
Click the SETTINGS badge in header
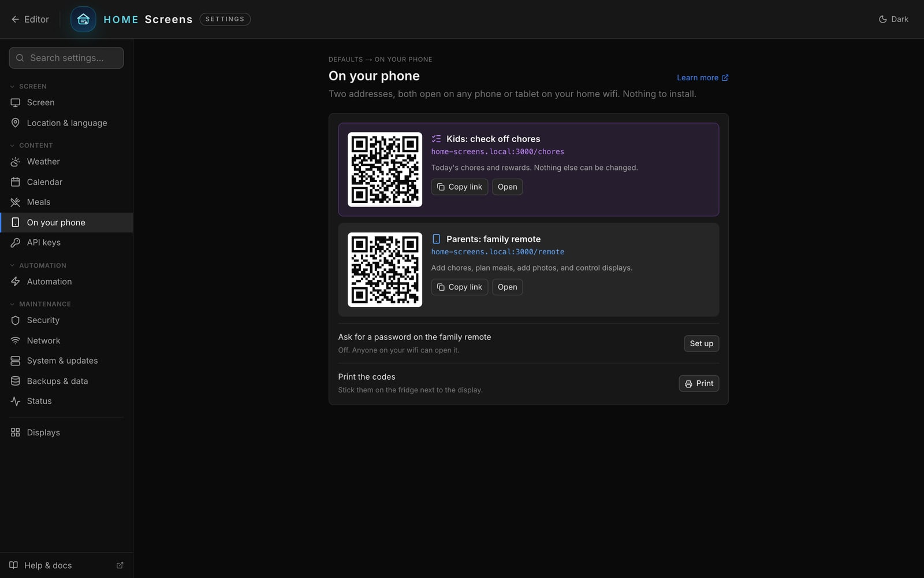(225, 19)
